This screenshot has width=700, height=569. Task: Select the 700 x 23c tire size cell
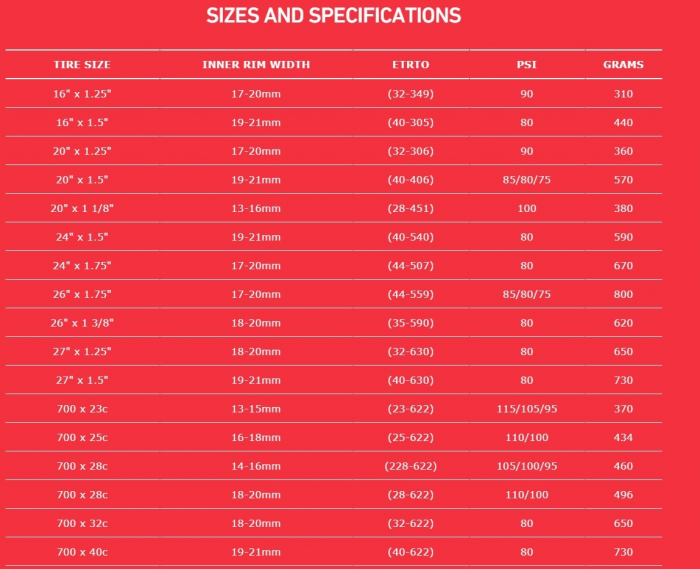82,409
